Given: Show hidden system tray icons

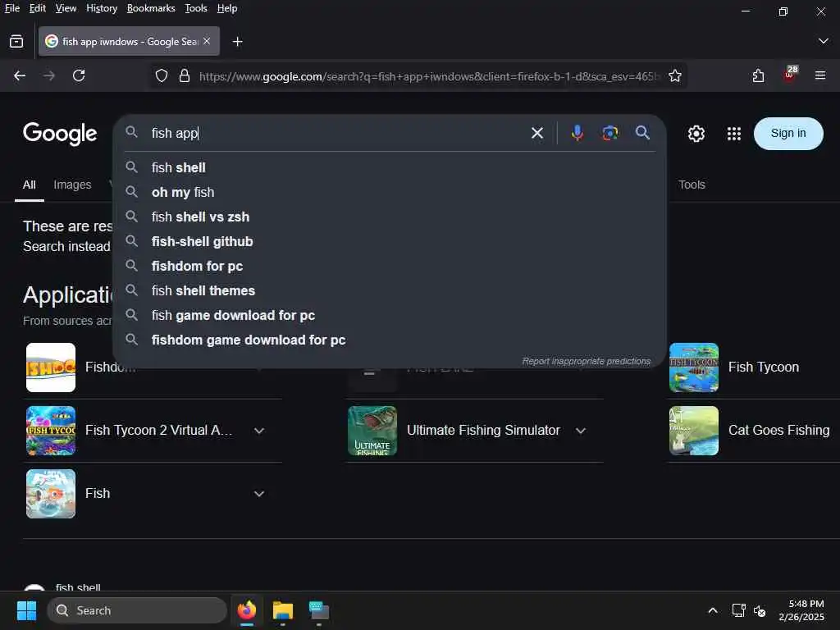Looking at the screenshot, I should tap(713, 610).
